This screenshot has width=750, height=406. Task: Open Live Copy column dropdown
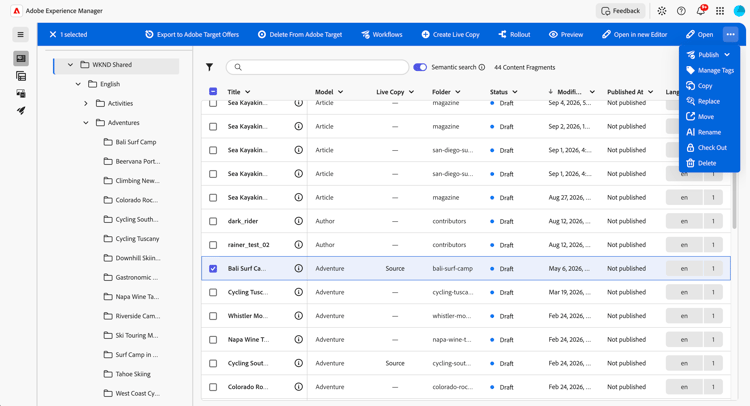411,92
